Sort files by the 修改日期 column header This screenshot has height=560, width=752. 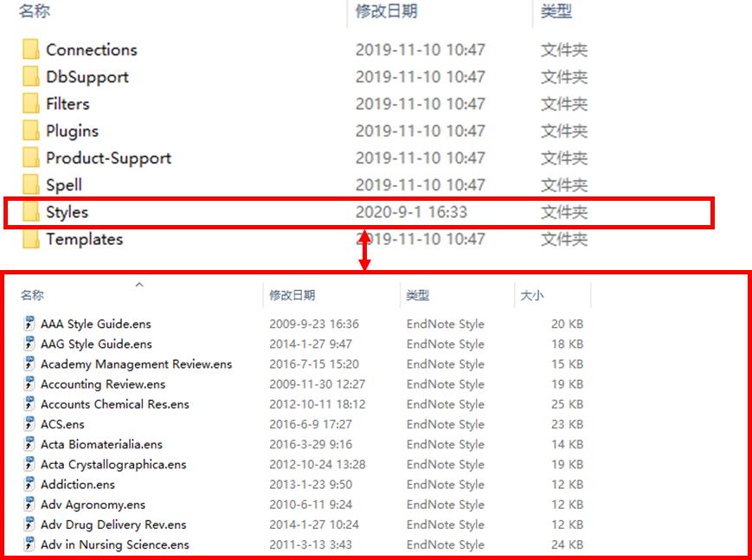[x=287, y=294]
